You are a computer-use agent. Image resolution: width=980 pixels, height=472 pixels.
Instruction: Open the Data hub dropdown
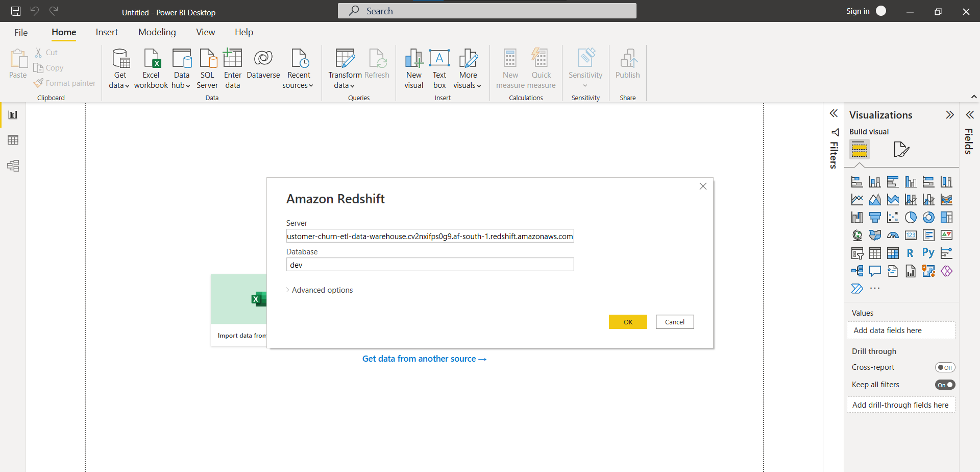[181, 69]
